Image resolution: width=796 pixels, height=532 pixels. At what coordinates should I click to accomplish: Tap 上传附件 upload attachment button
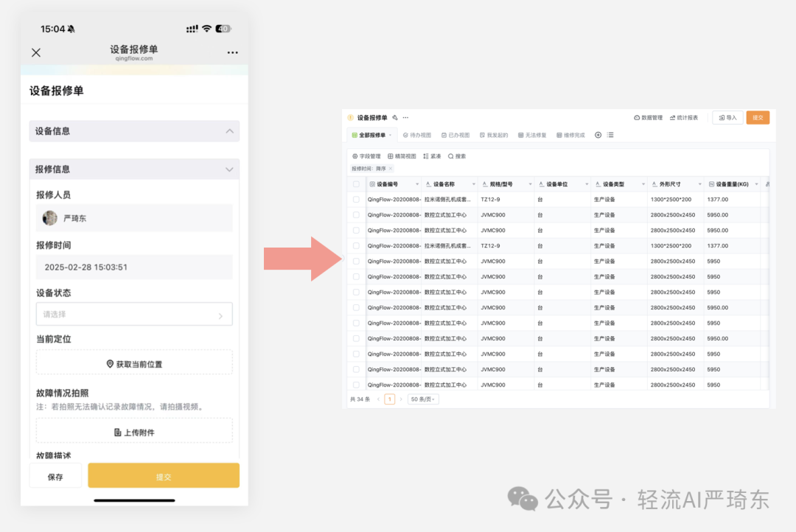coord(134,431)
